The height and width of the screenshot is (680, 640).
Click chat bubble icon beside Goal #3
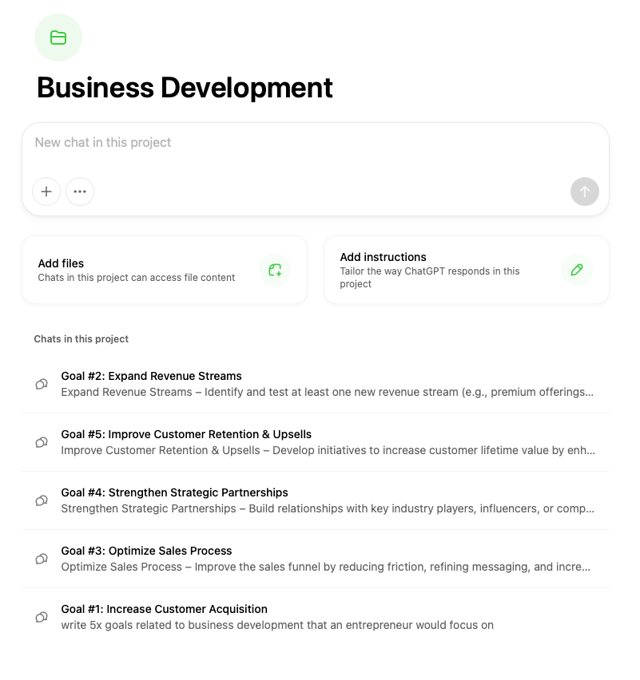[42, 559]
